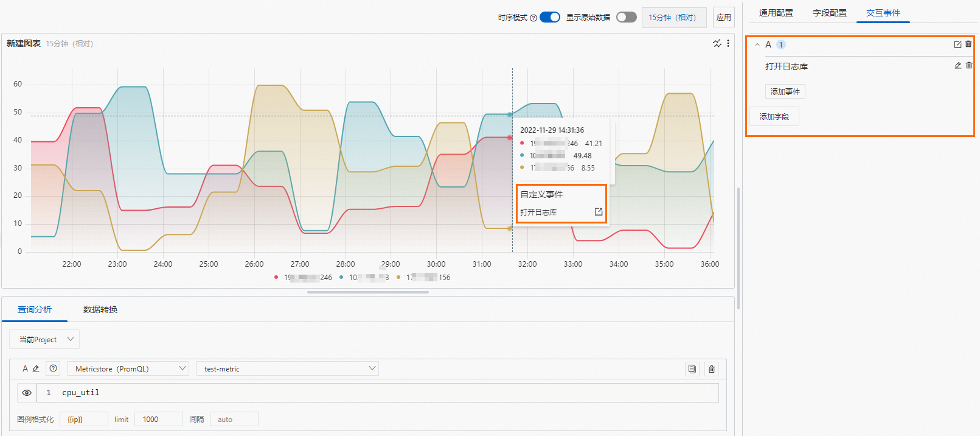Open the test-metric store dropdown
980x436 pixels.
pyautogui.click(x=288, y=368)
